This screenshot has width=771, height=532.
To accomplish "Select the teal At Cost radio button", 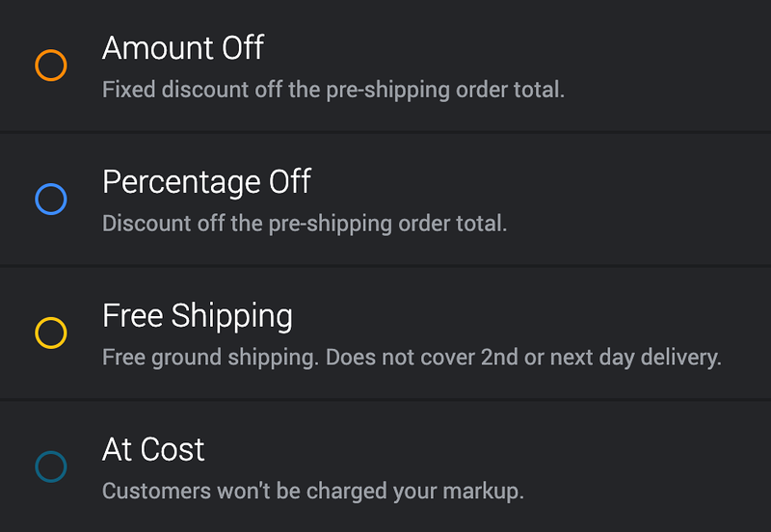I will 50,467.
